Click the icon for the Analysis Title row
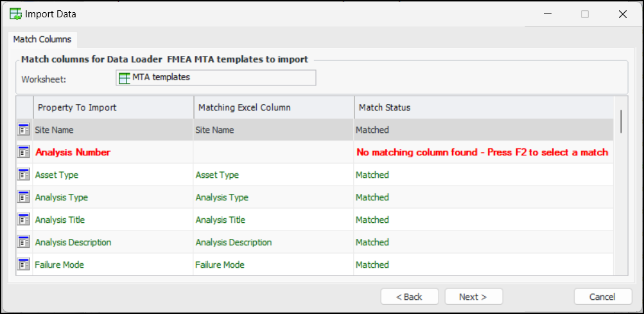The image size is (644, 314). (24, 220)
